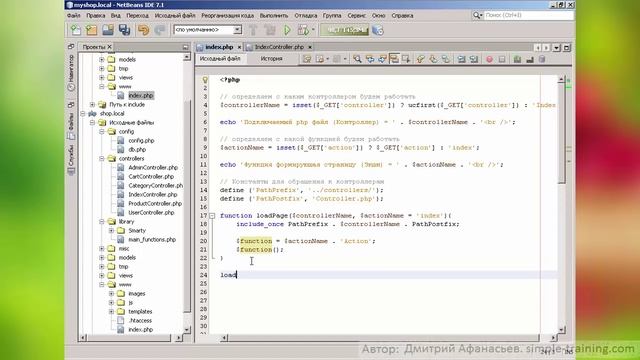Select AdminController.php in project tree
Image resolution: width=640 pixels, height=360 pixels.
coord(153,167)
